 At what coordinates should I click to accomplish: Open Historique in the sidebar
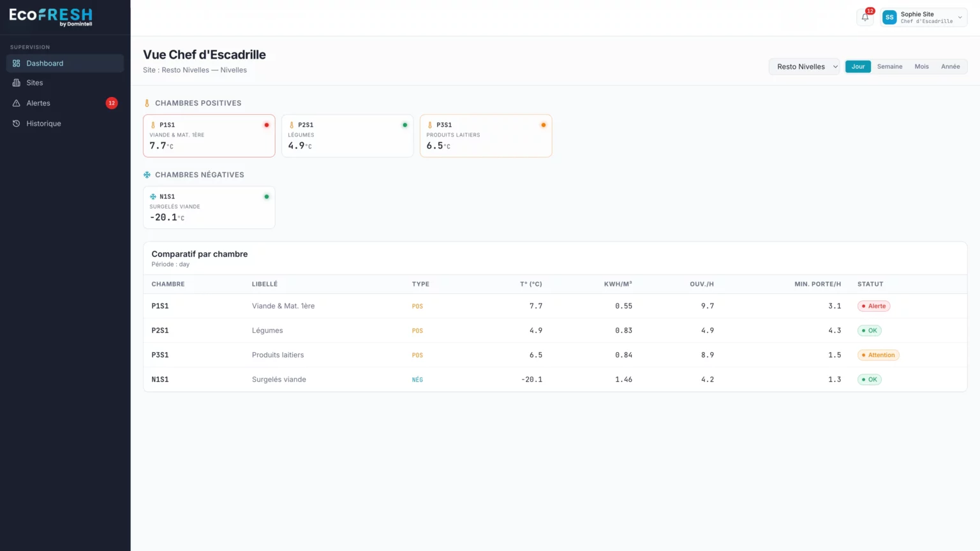(65, 124)
